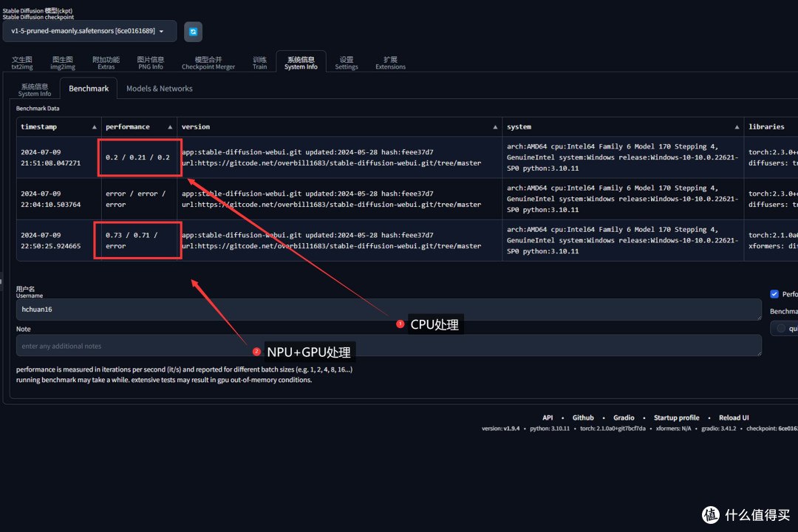Select timestamp cell 2024-07-09 21:51:08.047271
Viewport: 798px width, 532px height.
click(x=58, y=157)
